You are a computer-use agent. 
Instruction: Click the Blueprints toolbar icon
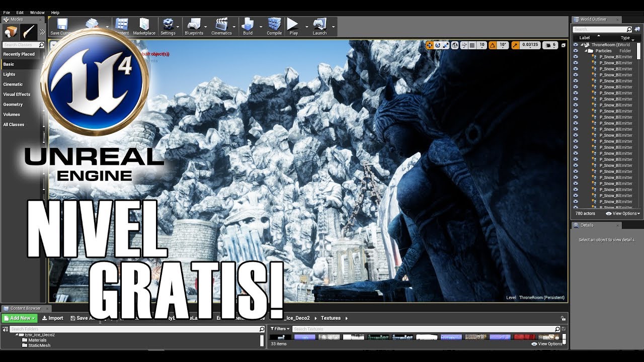(194, 27)
